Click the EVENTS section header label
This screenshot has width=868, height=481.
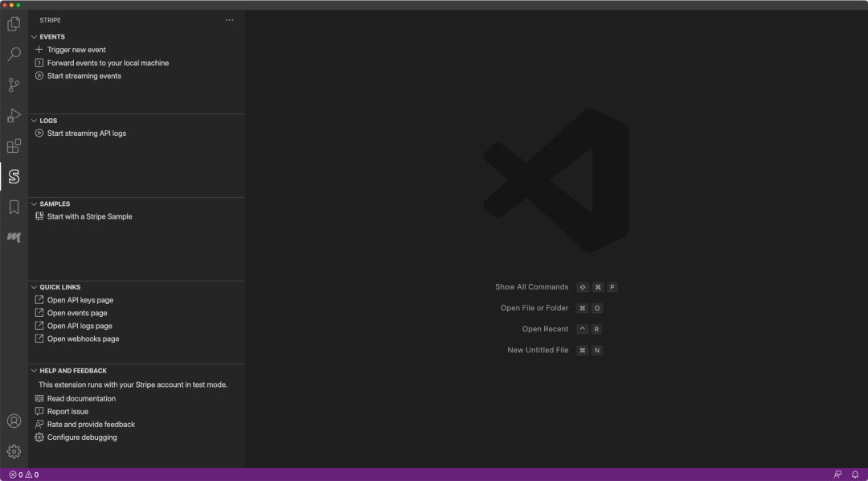click(52, 37)
